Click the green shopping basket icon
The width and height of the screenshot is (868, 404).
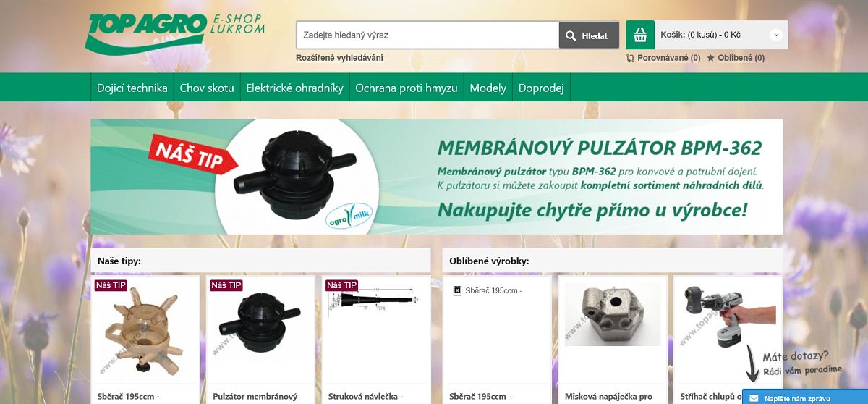(x=640, y=35)
